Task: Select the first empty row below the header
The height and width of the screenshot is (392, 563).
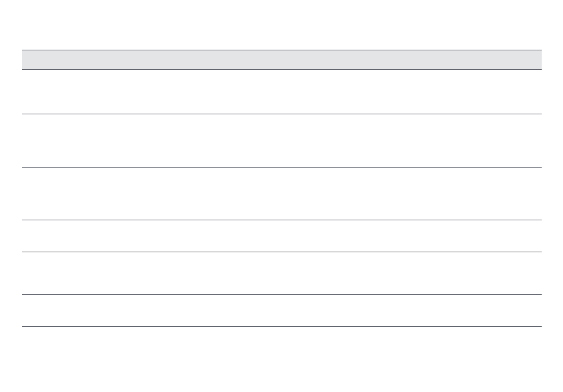Action: tap(281, 92)
